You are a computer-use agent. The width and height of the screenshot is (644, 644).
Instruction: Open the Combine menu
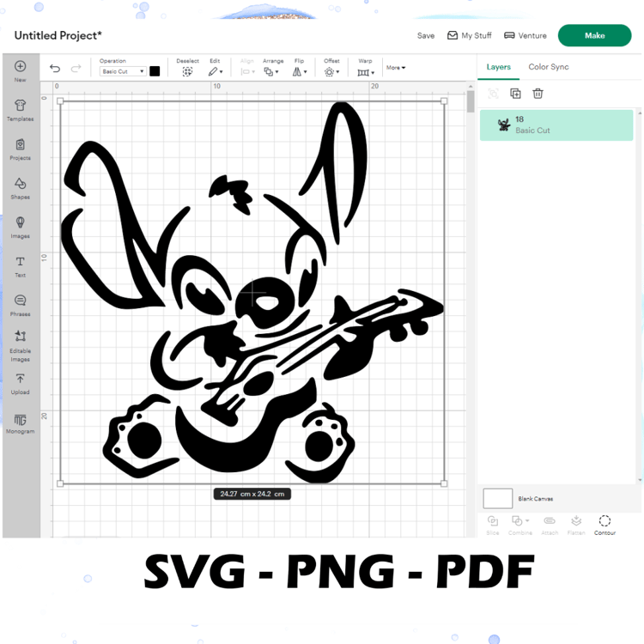pyautogui.click(x=520, y=525)
